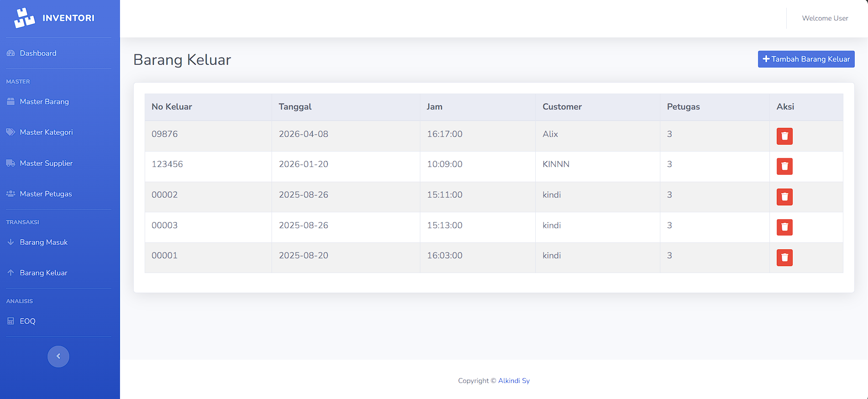Delete row 00001 with trash icon

point(784,257)
